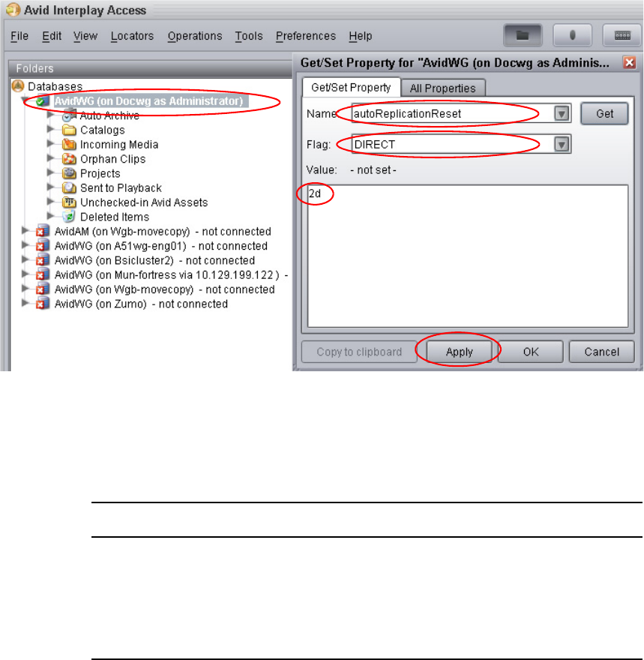Click the Orphan Clips folder icon
This screenshot has width=644, height=660.
69,159
